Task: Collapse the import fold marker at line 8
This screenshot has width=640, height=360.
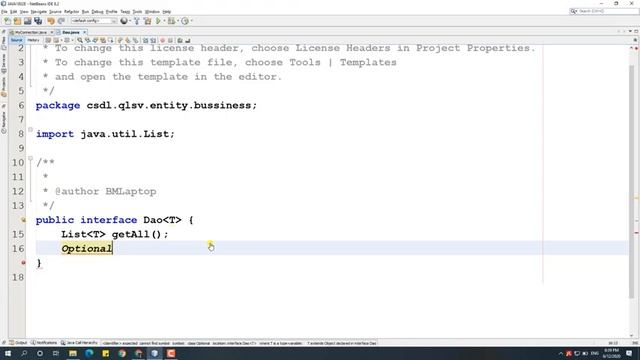Action: point(30,130)
